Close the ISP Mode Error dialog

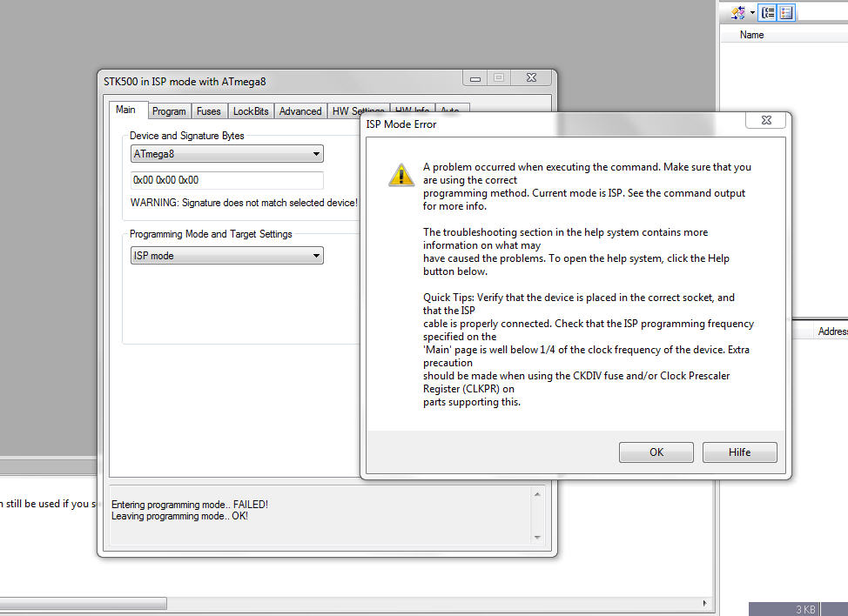pyautogui.click(x=766, y=120)
